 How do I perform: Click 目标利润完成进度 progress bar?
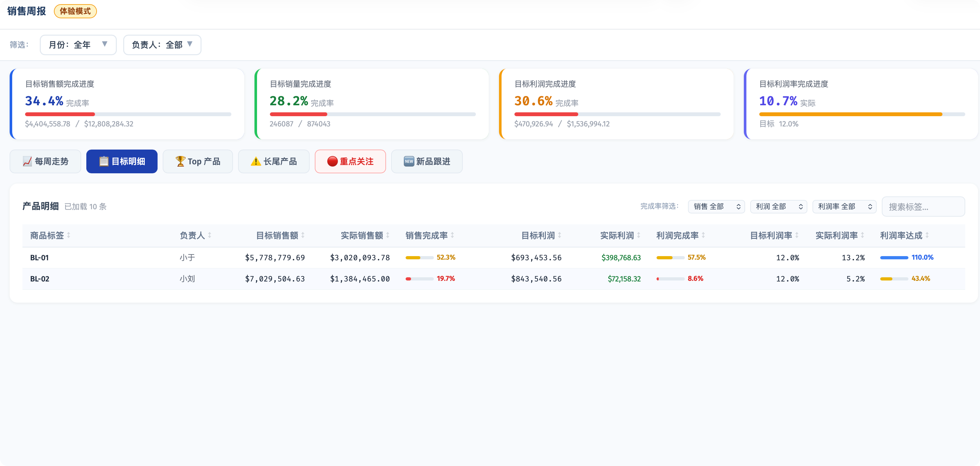[x=617, y=114]
